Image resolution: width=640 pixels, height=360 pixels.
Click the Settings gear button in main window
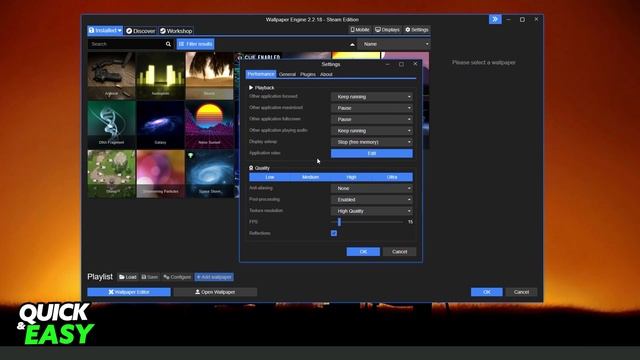(416, 30)
